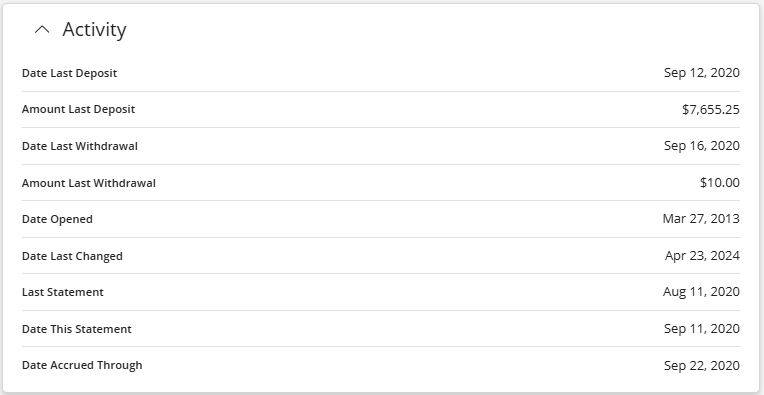The height and width of the screenshot is (395, 764).
Task: Click the Mar 27, 2013 opened date
Action: [701, 219]
